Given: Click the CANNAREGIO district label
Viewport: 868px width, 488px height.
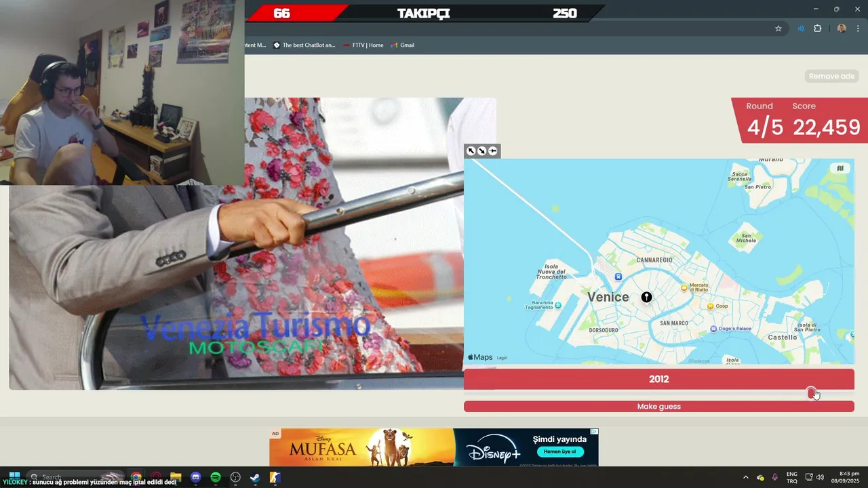Looking at the screenshot, I should click(x=654, y=260).
